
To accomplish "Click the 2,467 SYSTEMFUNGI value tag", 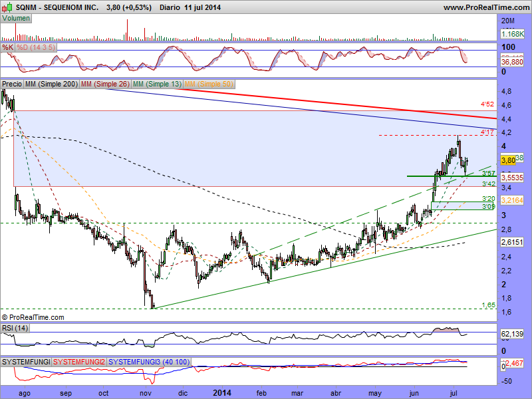I will (x=514, y=363).
